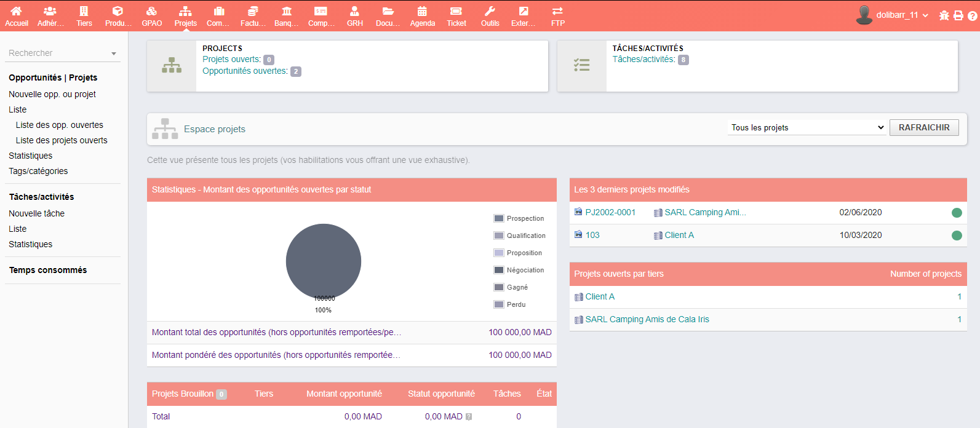Image resolution: width=980 pixels, height=428 pixels.
Task: Open Liste des opp. ouvertes
Action: 60,125
